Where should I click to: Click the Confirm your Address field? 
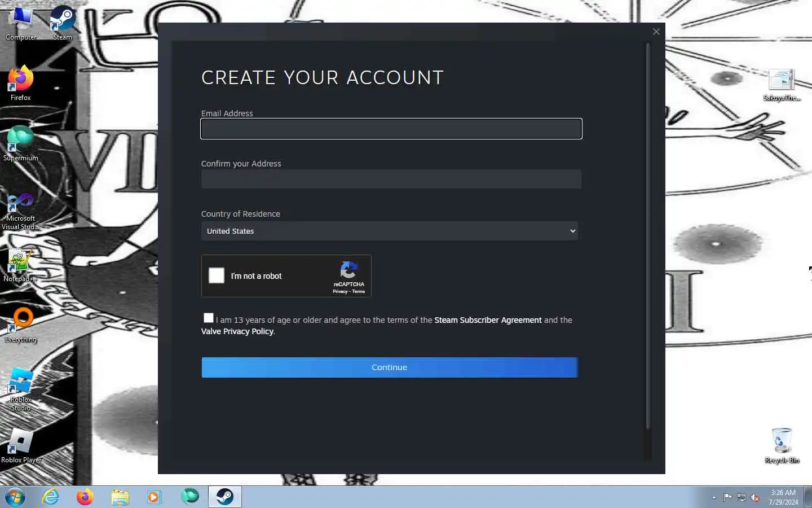[x=391, y=179]
